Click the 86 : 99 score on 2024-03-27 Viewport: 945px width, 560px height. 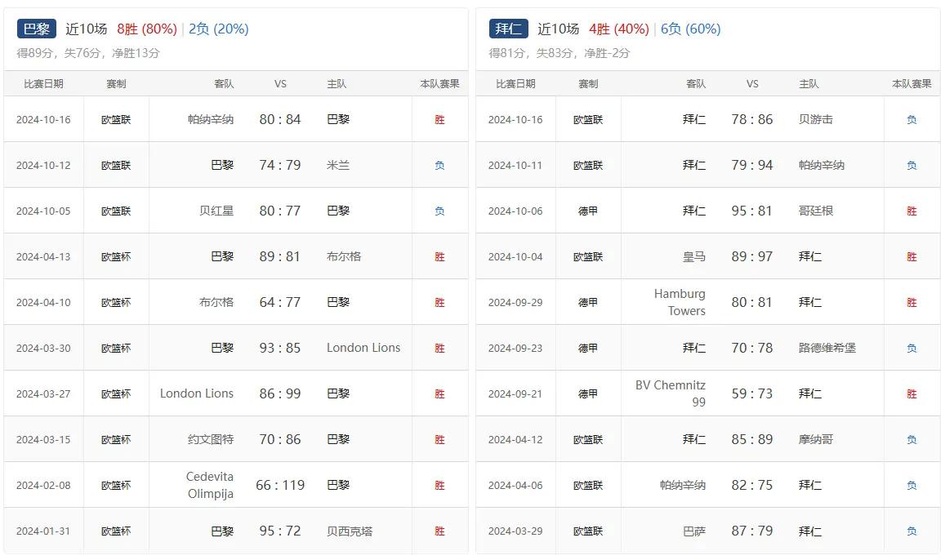point(279,393)
